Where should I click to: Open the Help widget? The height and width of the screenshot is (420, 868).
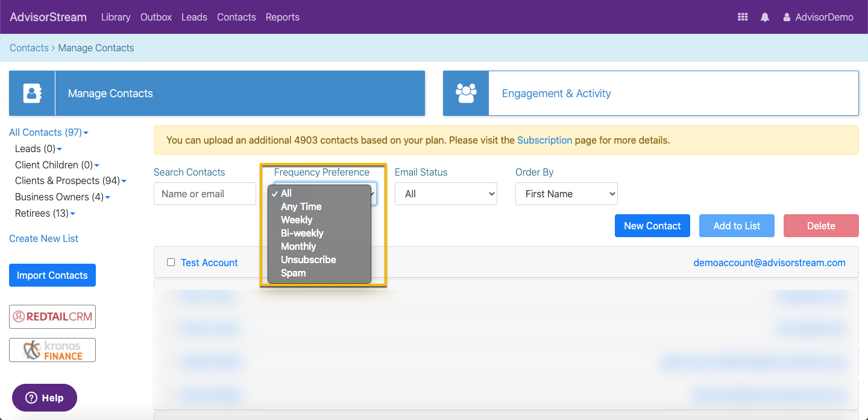click(45, 398)
